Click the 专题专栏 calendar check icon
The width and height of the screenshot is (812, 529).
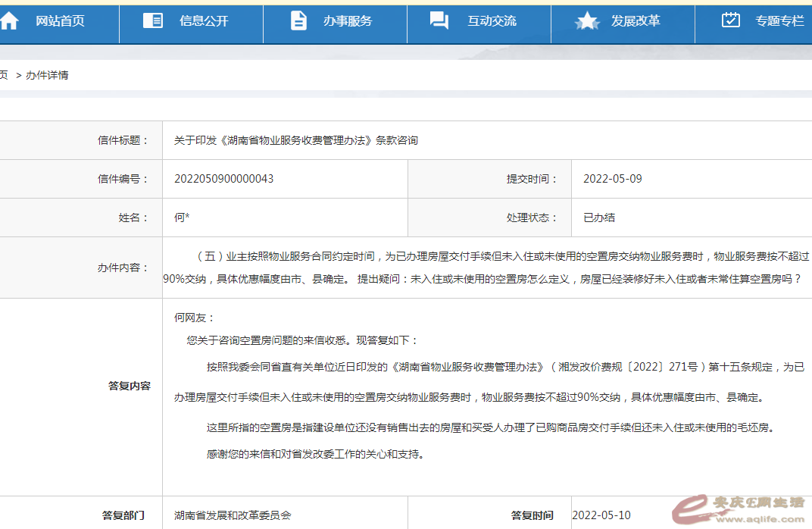coord(730,20)
